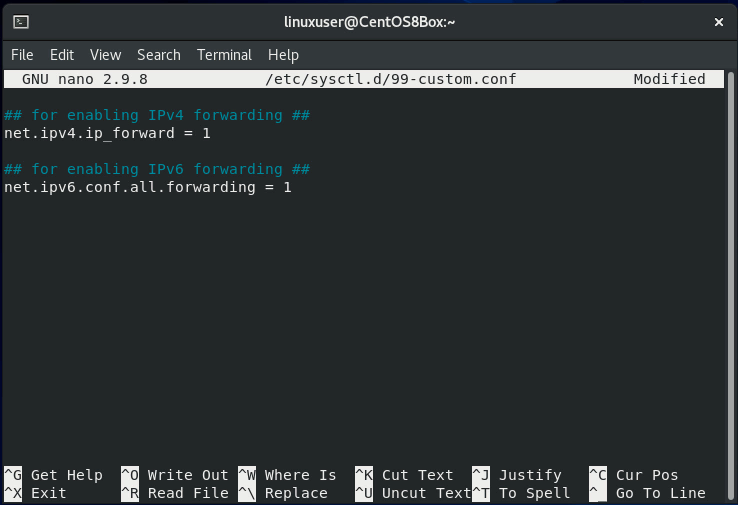Click the Modified status indicator in nano header
Image resolution: width=738 pixels, height=505 pixels.
(x=669, y=79)
